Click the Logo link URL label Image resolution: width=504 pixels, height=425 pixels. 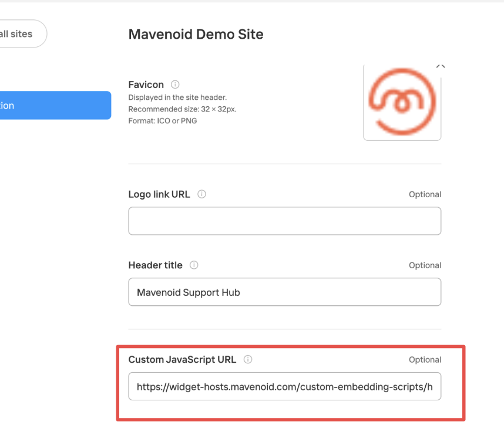coord(159,194)
